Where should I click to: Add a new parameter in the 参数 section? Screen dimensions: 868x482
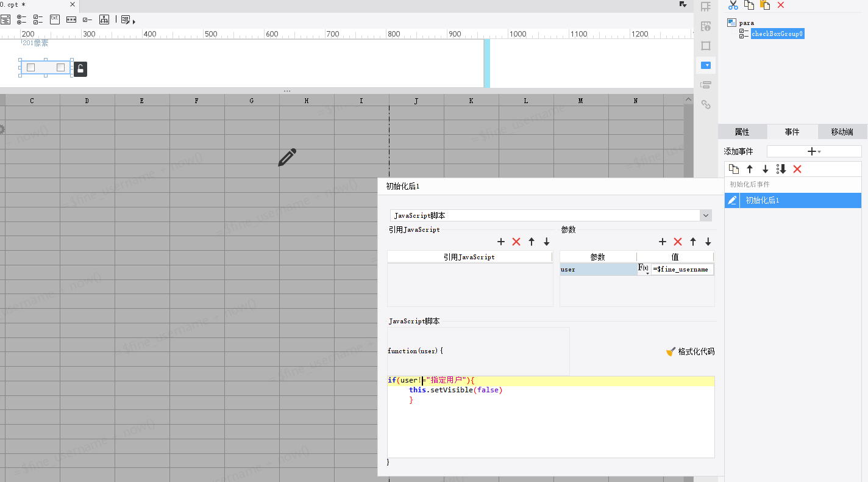click(x=663, y=242)
